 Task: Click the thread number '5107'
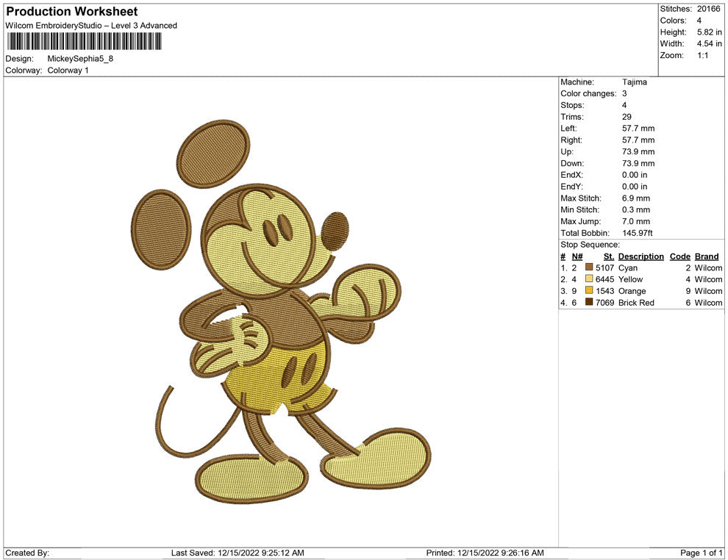(x=605, y=268)
